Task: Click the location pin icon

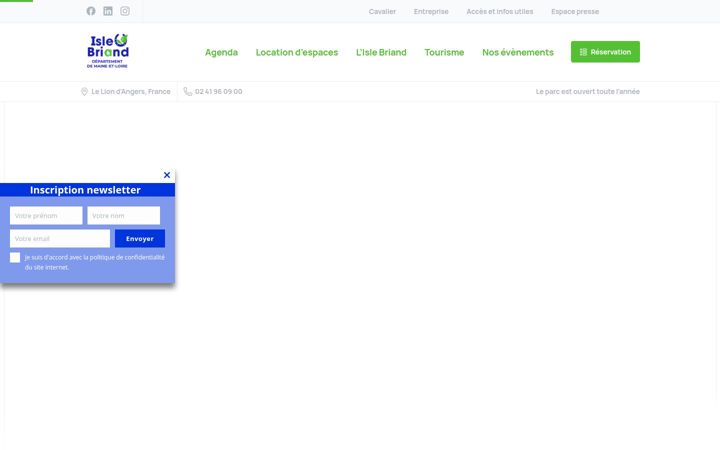Action: (x=84, y=92)
